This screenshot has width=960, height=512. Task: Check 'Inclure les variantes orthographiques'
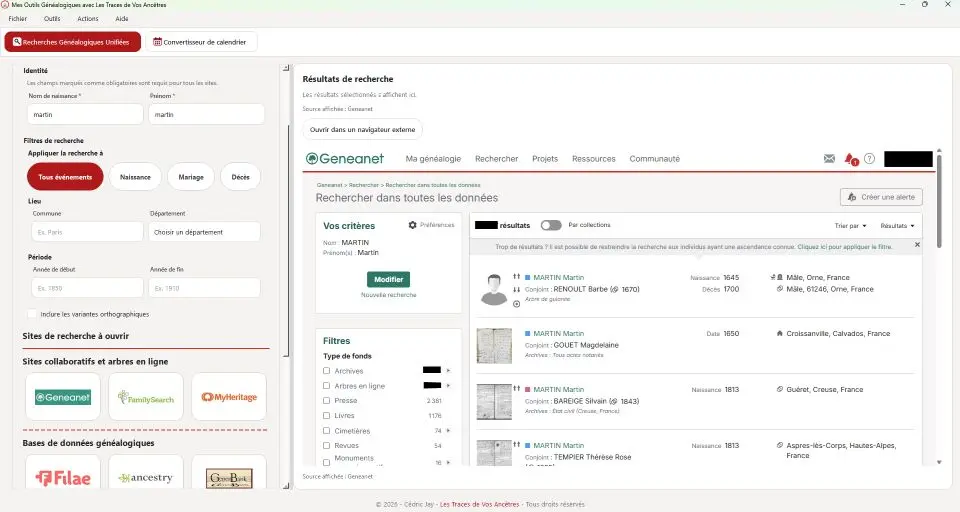(x=32, y=314)
